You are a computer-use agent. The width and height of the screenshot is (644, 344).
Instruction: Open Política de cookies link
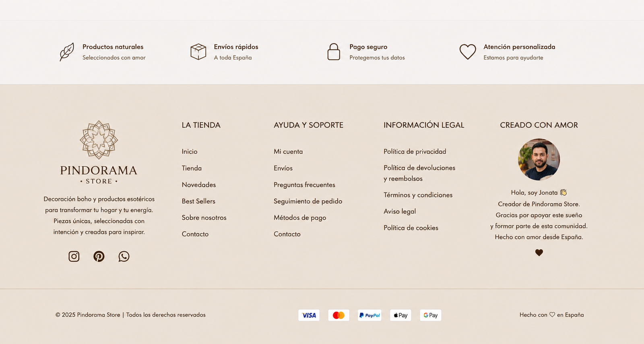[x=411, y=228]
